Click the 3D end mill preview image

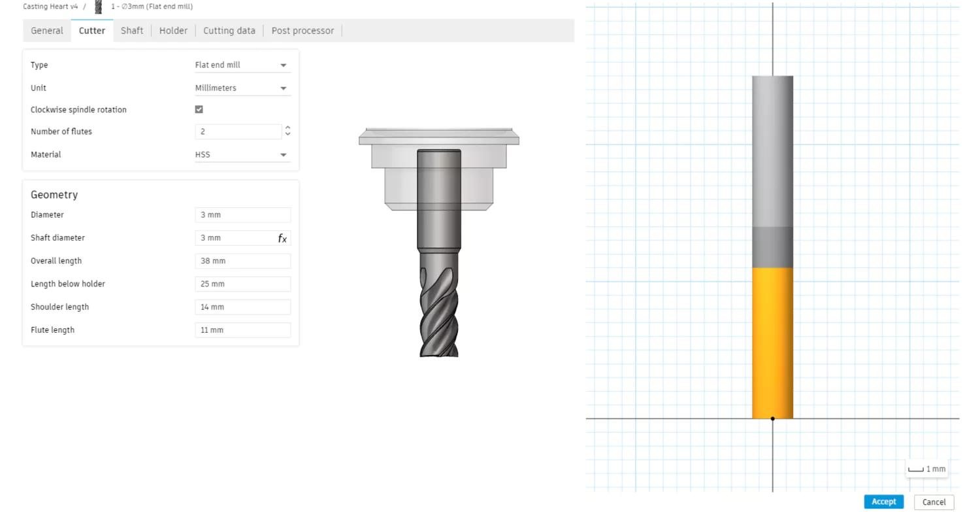click(x=439, y=242)
